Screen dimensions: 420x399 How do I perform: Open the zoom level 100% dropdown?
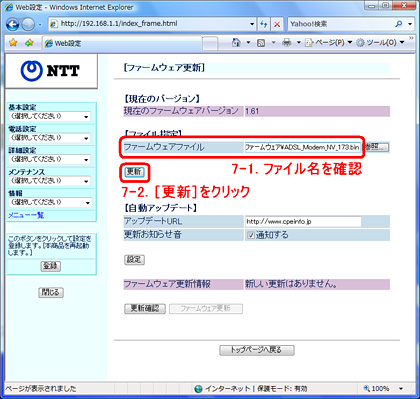click(x=384, y=389)
